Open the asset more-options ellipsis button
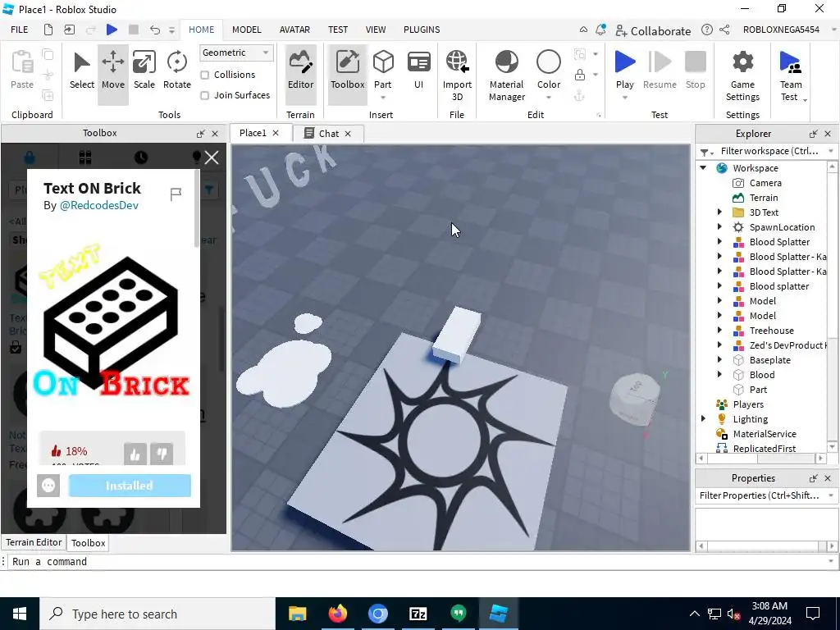The image size is (840, 630). [x=48, y=486]
